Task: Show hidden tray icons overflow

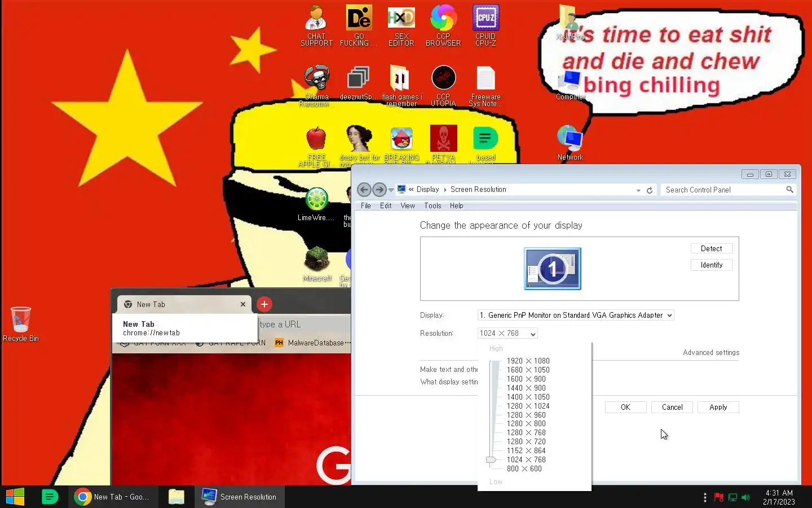Action: point(705,497)
